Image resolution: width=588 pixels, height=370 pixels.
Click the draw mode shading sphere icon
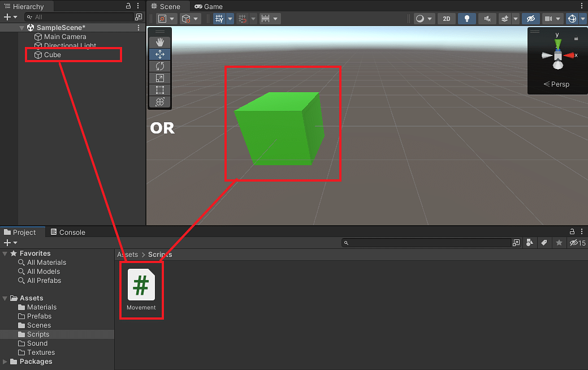coord(420,19)
